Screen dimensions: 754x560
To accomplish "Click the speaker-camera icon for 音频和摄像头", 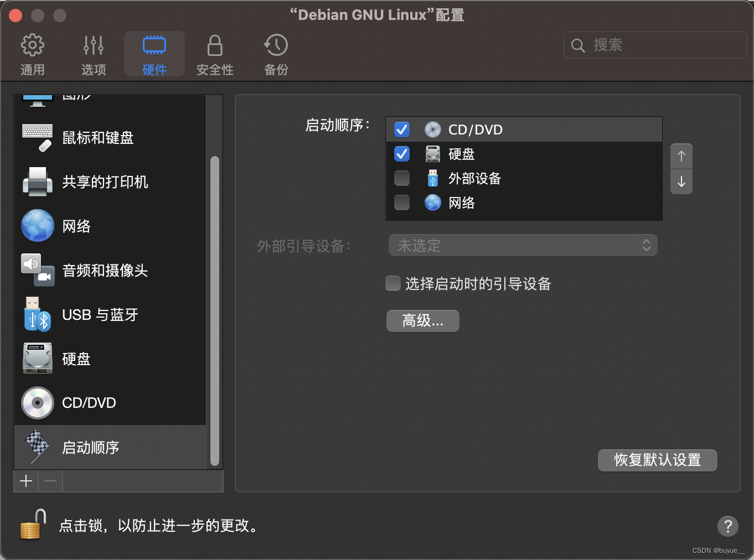I will (x=38, y=270).
